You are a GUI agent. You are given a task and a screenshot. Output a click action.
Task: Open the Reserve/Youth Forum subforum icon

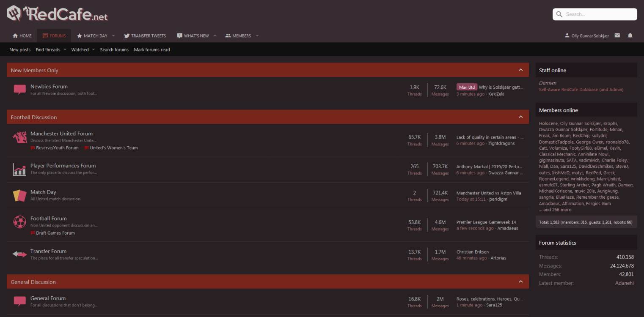pyautogui.click(x=33, y=148)
